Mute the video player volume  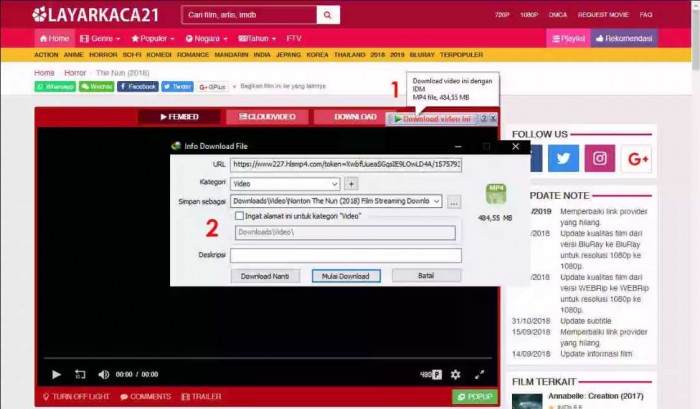tap(103, 374)
